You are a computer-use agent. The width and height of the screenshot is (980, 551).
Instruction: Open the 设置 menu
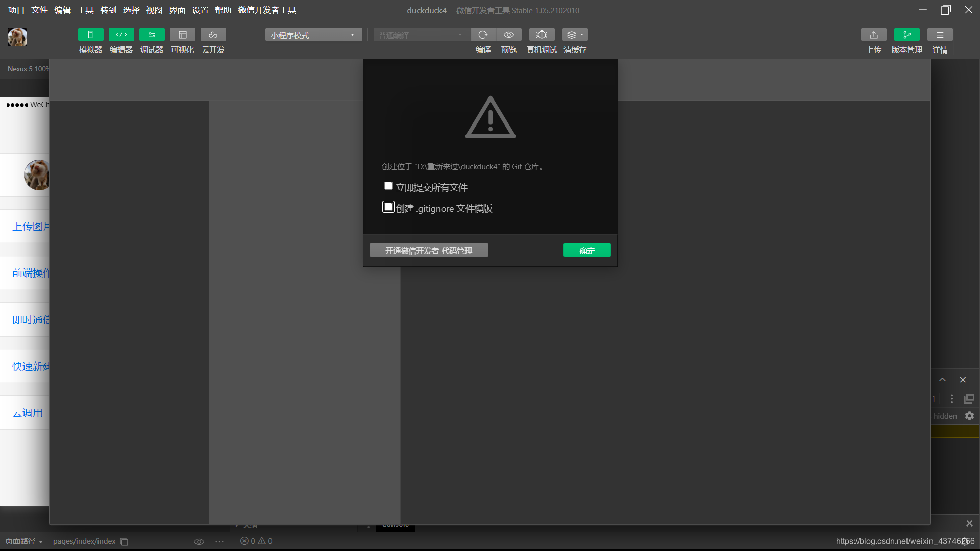(200, 10)
